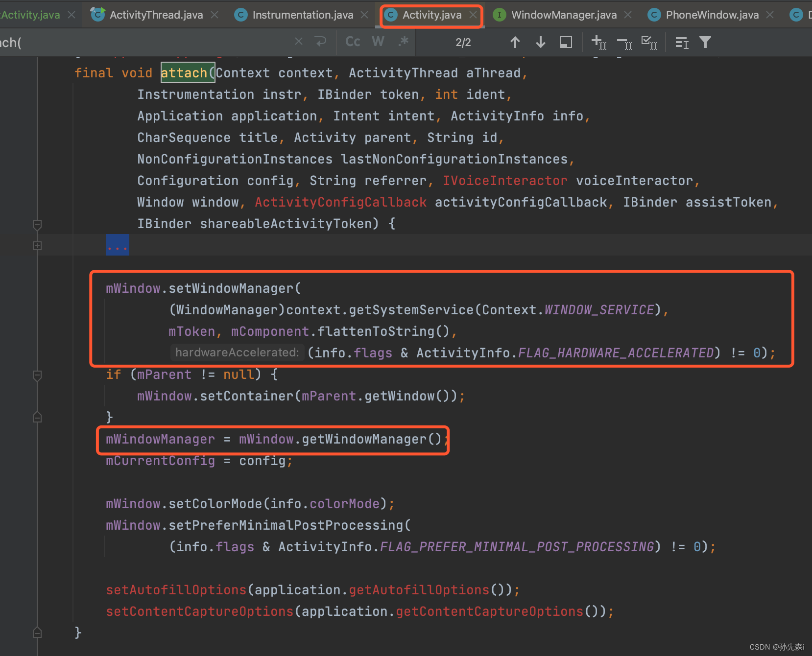
Task: Click the hardwareAccelerated parameter hint
Action: click(x=237, y=352)
